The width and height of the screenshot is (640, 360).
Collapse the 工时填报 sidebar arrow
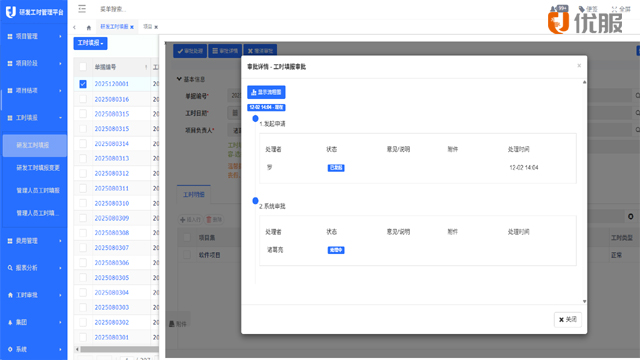60,118
